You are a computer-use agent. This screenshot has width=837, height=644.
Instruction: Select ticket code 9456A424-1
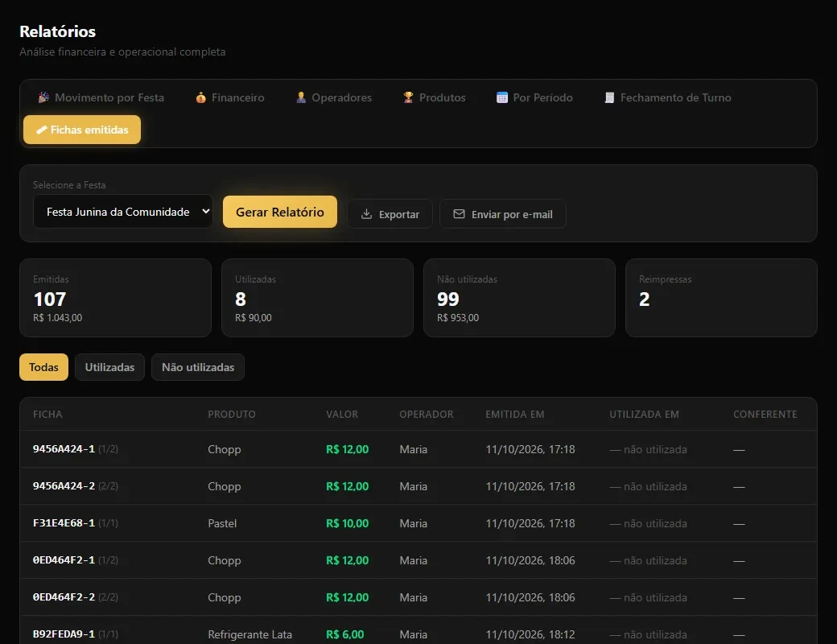pos(64,449)
